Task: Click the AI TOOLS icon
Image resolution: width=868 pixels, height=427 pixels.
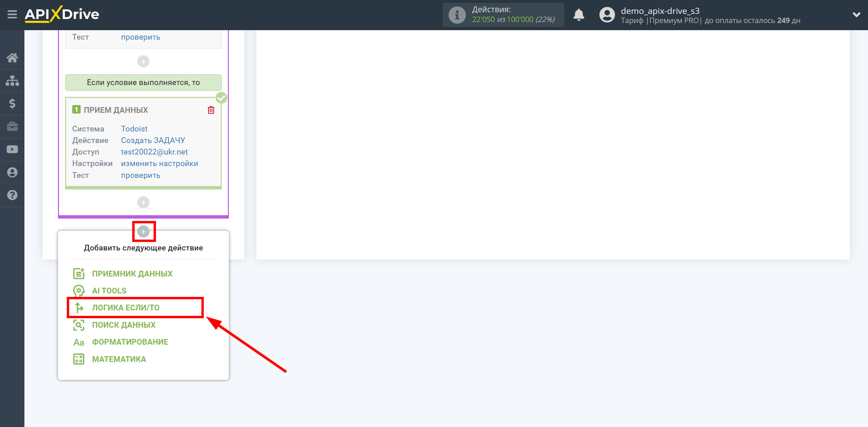Action: tap(79, 290)
